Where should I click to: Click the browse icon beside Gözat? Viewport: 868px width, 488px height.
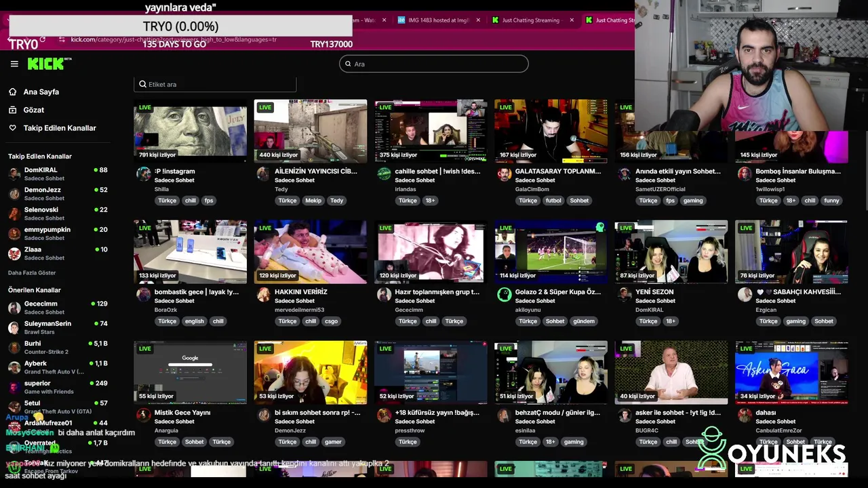pos(12,110)
